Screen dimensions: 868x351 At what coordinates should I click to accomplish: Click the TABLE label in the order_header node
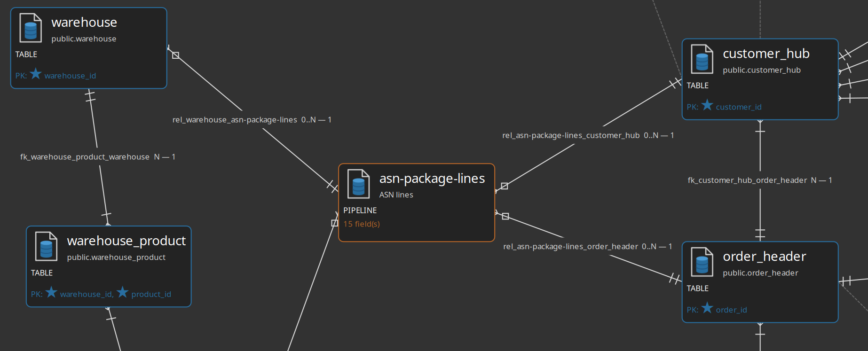click(697, 289)
